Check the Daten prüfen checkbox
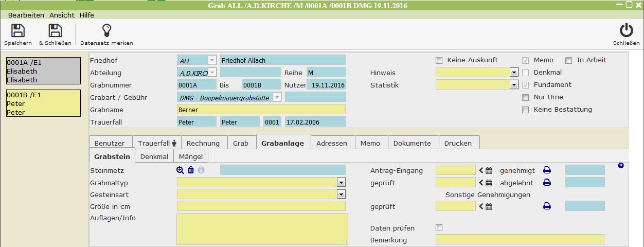 point(439,228)
